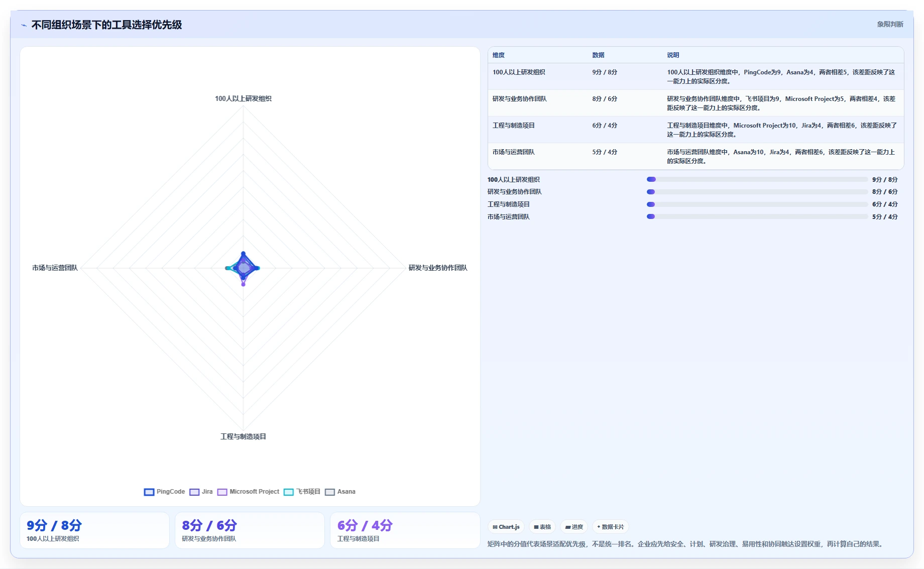Click the 9分 / 8分 summary card
The height and width of the screenshot is (569, 924).
[x=94, y=530]
